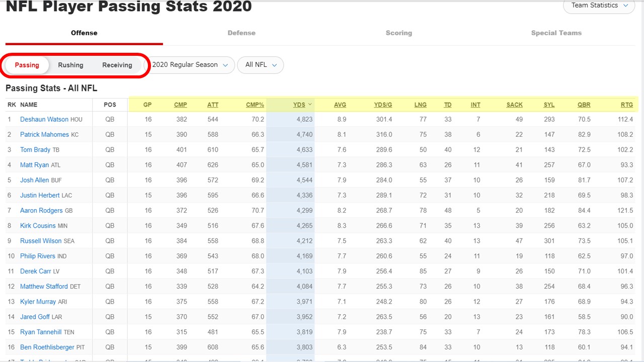Sort by the RTG column header

tap(626, 105)
